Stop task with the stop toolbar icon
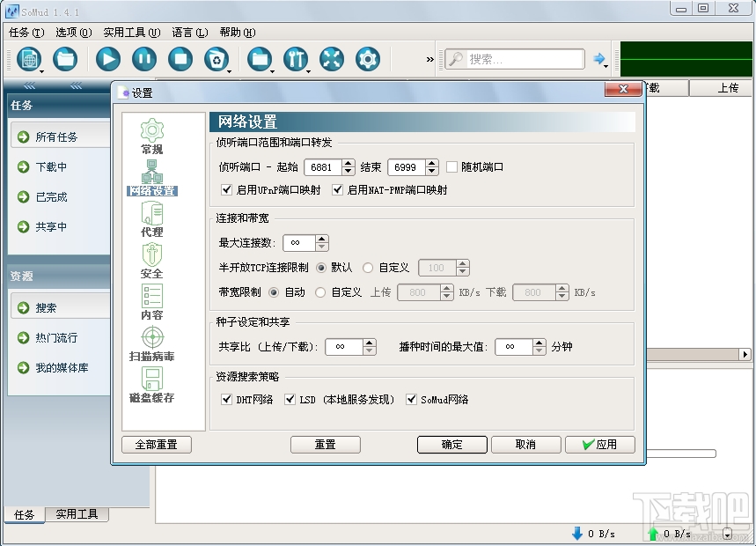 coord(180,59)
